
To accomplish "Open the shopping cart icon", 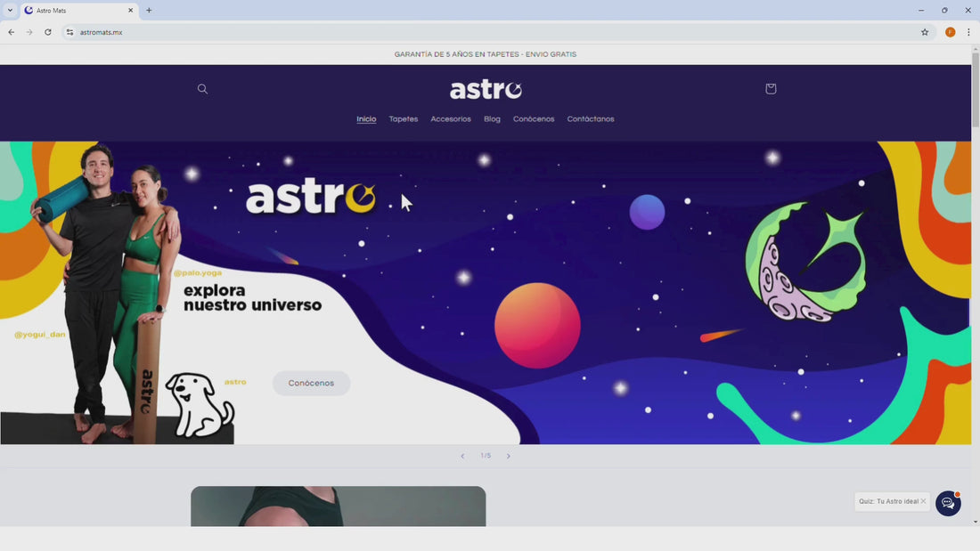I will pyautogui.click(x=771, y=89).
